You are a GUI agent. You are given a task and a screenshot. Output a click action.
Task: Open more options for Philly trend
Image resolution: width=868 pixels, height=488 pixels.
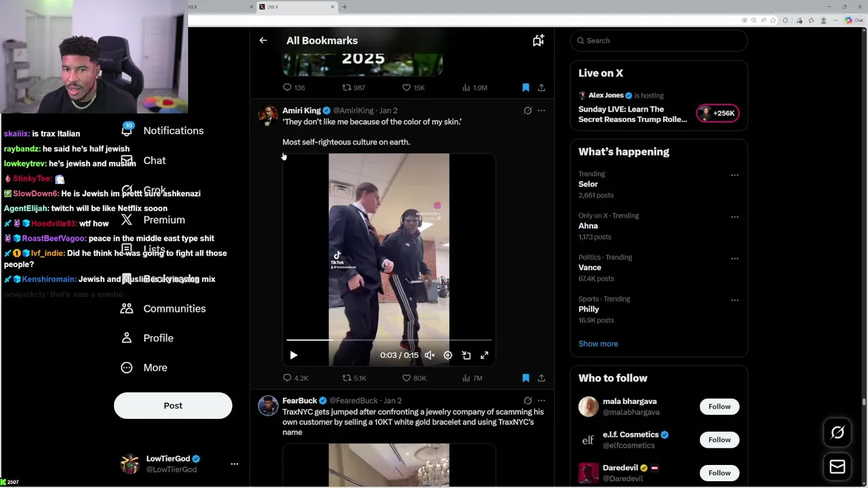734,300
